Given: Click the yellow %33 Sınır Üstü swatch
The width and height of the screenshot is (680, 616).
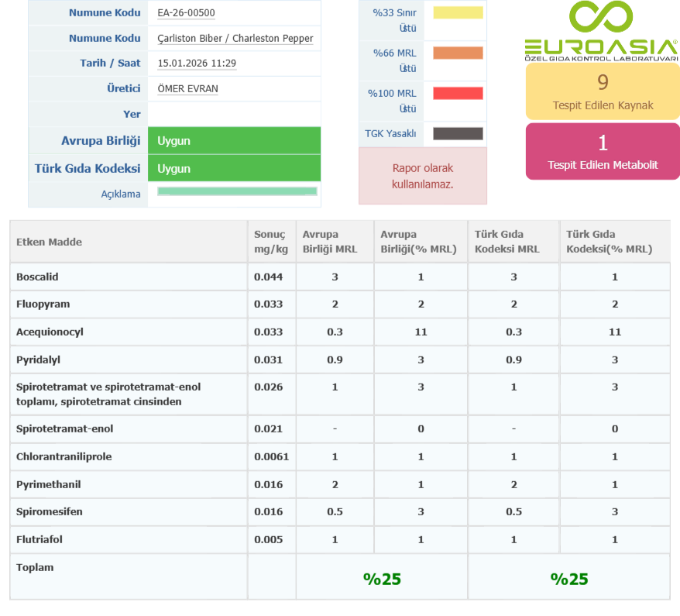Looking at the screenshot, I should click(458, 12).
